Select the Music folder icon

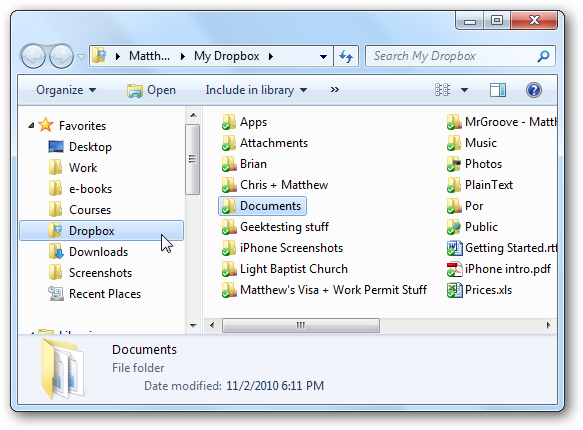coord(454,143)
